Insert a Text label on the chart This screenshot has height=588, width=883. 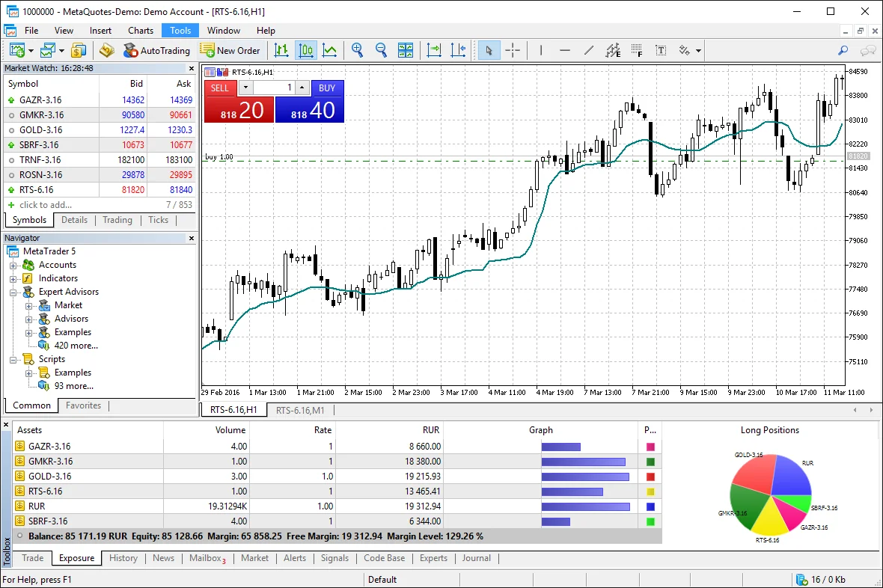(x=659, y=50)
